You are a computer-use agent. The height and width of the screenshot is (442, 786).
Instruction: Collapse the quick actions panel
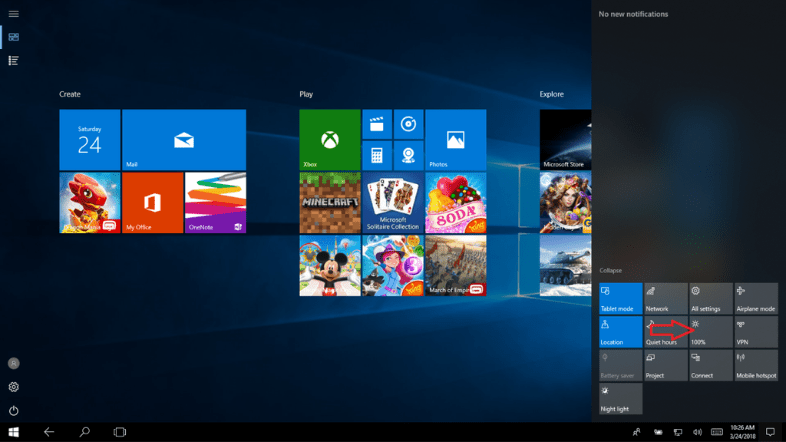[x=610, y=271]
